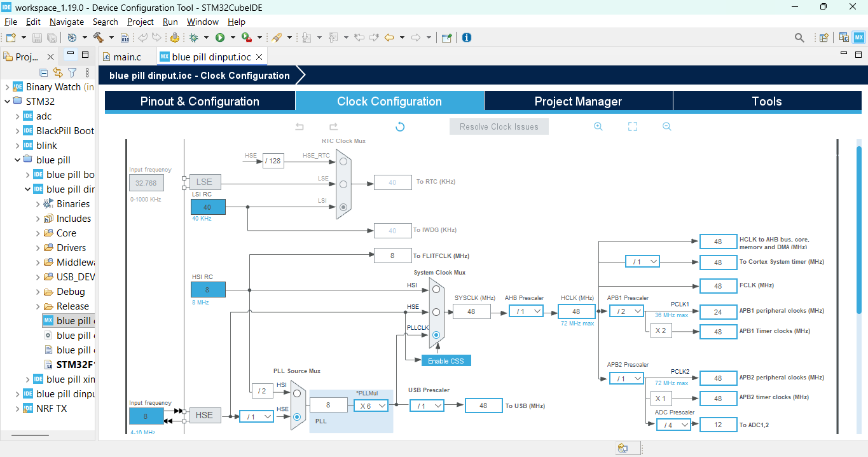Click the fit-to-screen icon in clock toolbar

632,126
